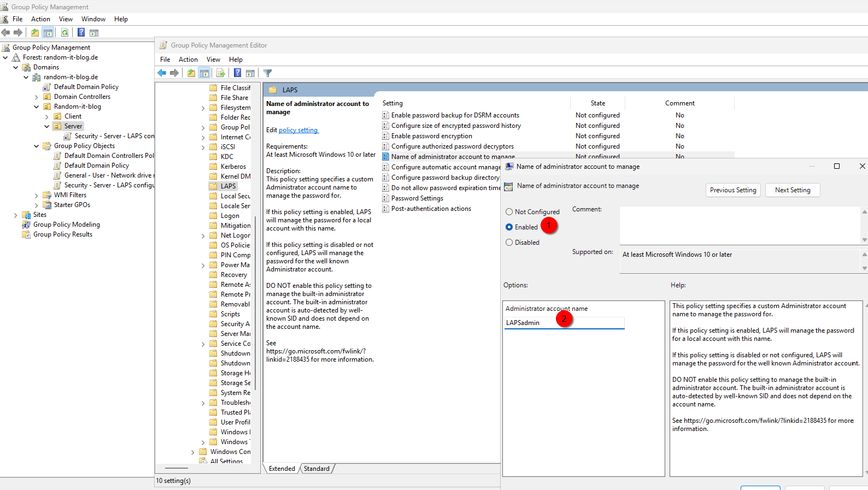This screenshot has height=490, width=868.
Task: Collapse the Domains node
Action: tap(16, 67)
